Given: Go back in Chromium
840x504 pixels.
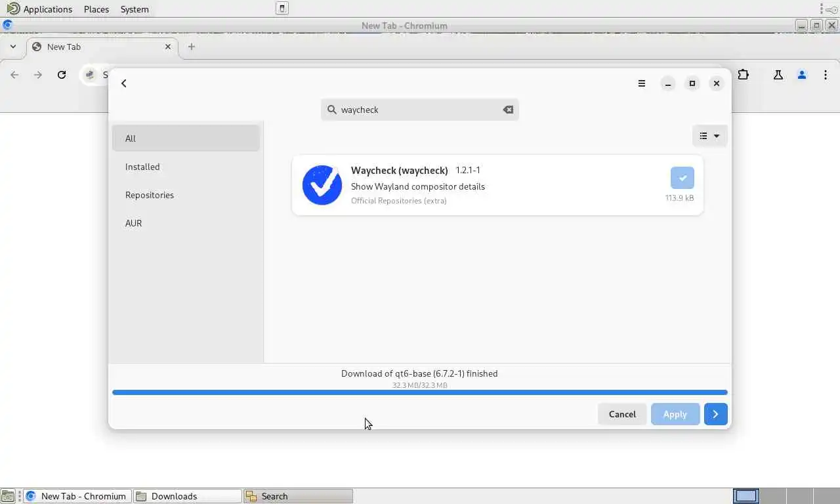Looking at the screenshot, I should point(14,75).
